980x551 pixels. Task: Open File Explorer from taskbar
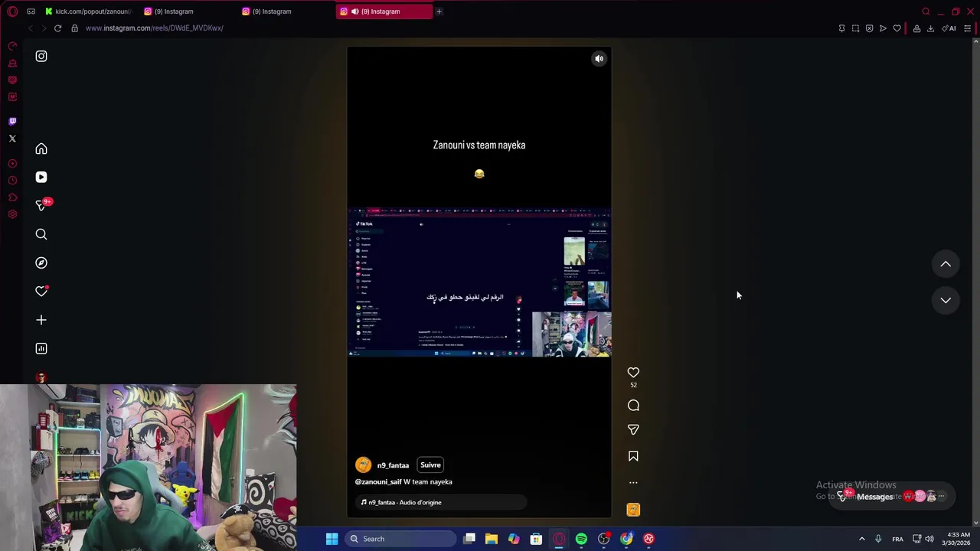coord(492,539)
